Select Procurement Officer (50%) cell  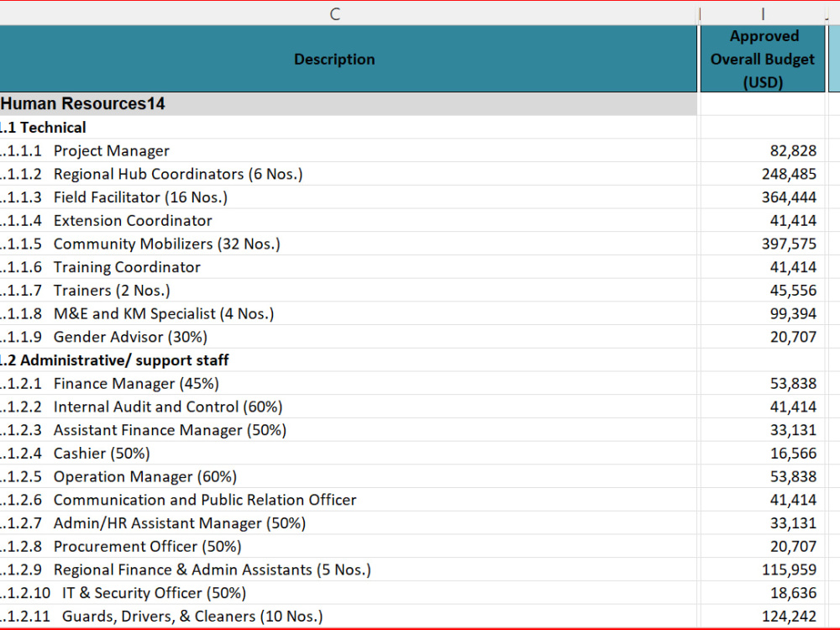[349, 547]
